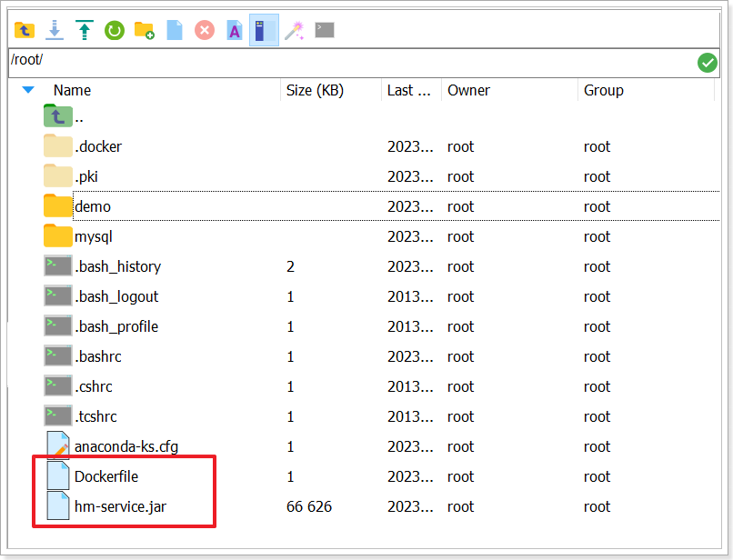733x560 pixels.
Task: Sort by Name column header
Action: click(72, 90)
